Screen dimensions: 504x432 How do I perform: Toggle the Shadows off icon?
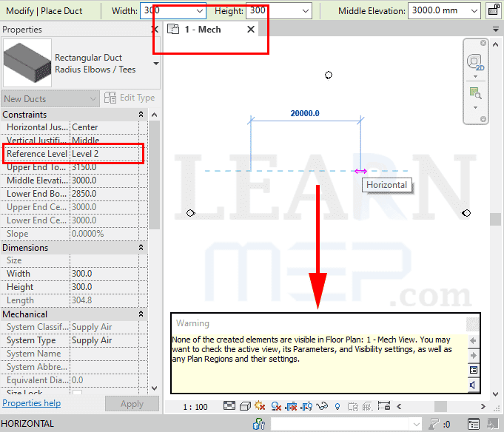click(x=276, y=406)
